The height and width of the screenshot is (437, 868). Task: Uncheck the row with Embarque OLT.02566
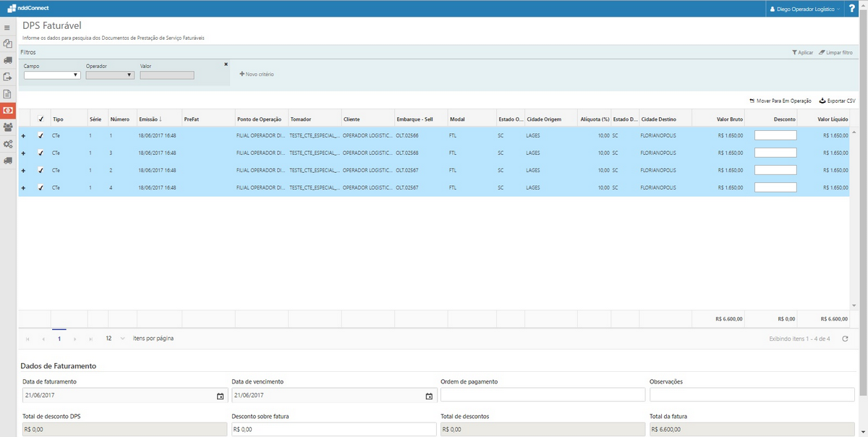coord(41,135)
